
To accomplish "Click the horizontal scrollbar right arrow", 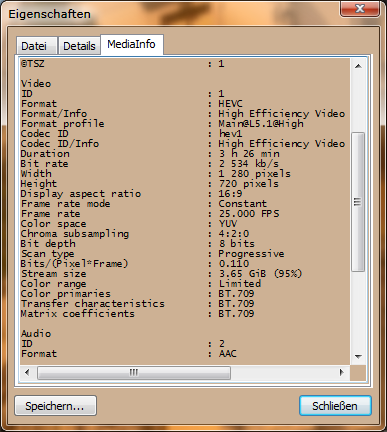I will 341,372.
